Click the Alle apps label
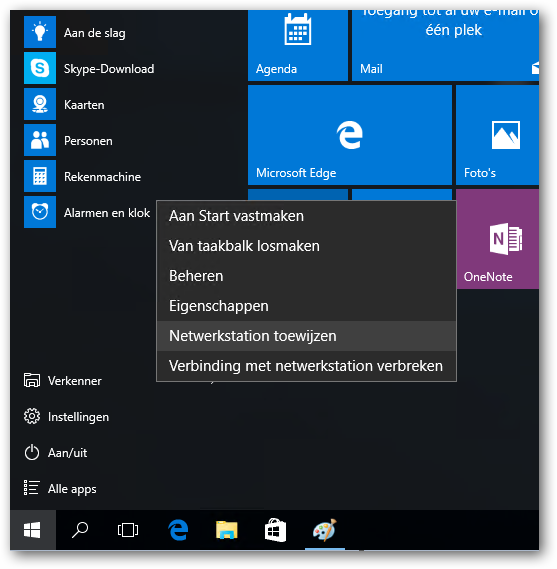This screenshot has height=569, width=557. click(x=72, y=489)
